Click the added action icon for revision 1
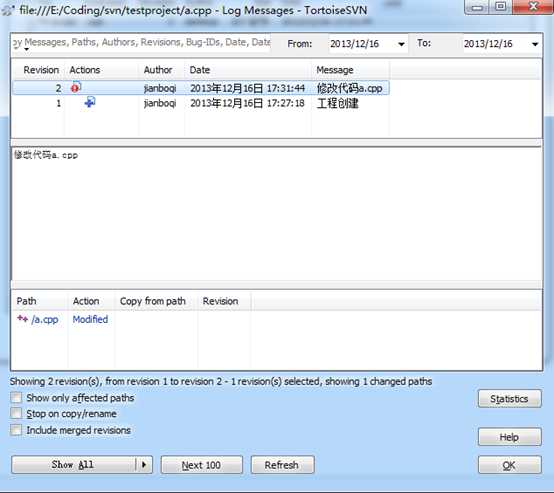This screenshot has width=554, height=493. click(90, 102)
